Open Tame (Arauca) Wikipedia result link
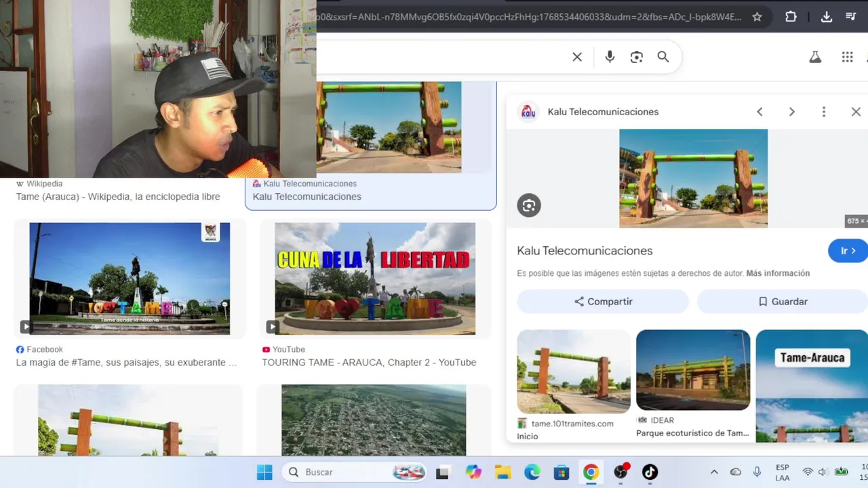Image resolution: width=868 pixels, height=488 pixels. tap(118, 197)
